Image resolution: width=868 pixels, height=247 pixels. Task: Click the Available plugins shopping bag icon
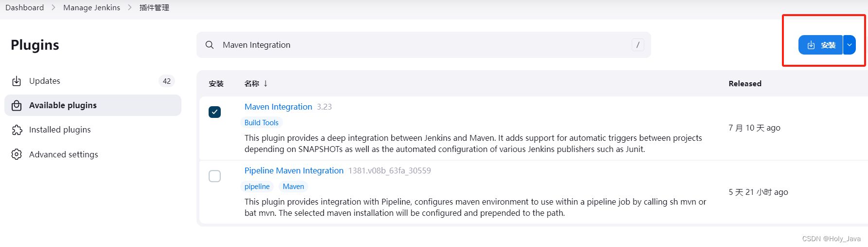tap(17, 105)
